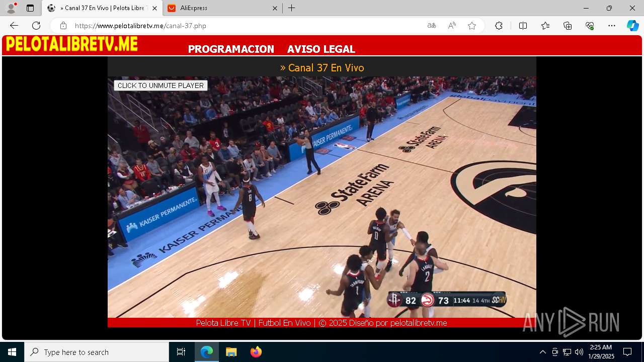Open the tab actions menu icon

[30, 8]
